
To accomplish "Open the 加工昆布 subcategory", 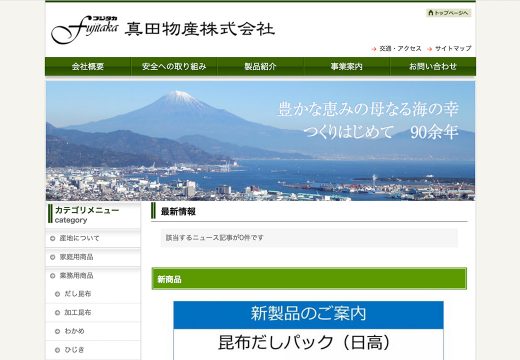I will 93,313.
